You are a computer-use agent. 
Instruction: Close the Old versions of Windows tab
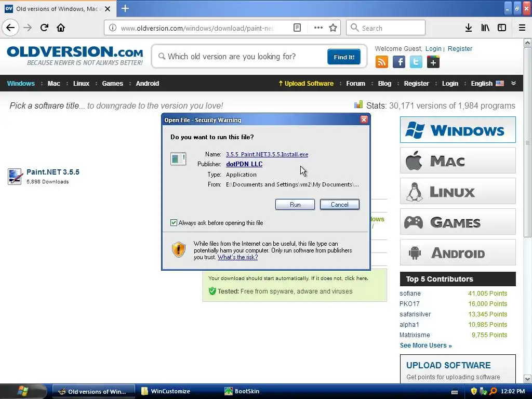pos(108,9)
